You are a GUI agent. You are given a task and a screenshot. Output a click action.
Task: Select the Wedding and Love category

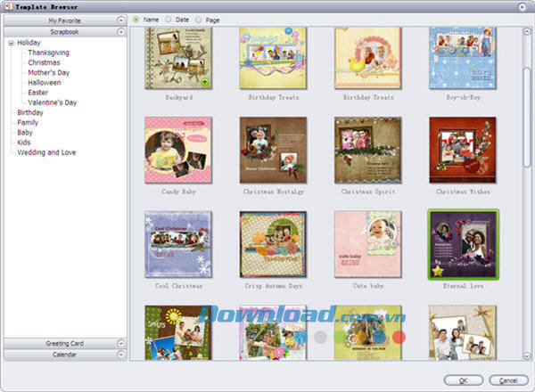click(x=46, y=152)
